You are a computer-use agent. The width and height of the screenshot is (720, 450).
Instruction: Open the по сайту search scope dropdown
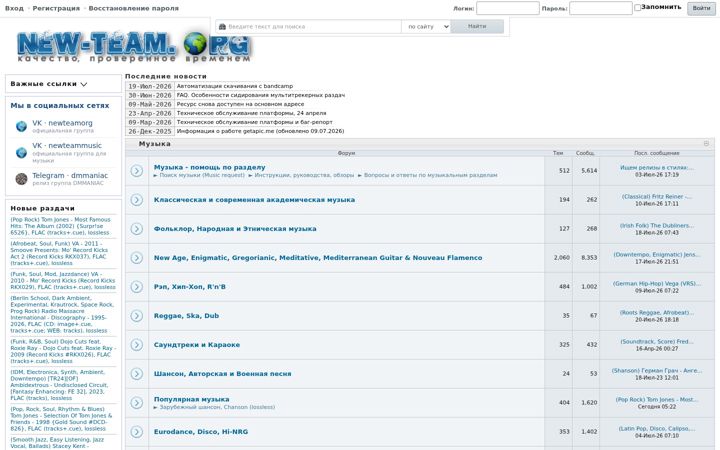426,27
